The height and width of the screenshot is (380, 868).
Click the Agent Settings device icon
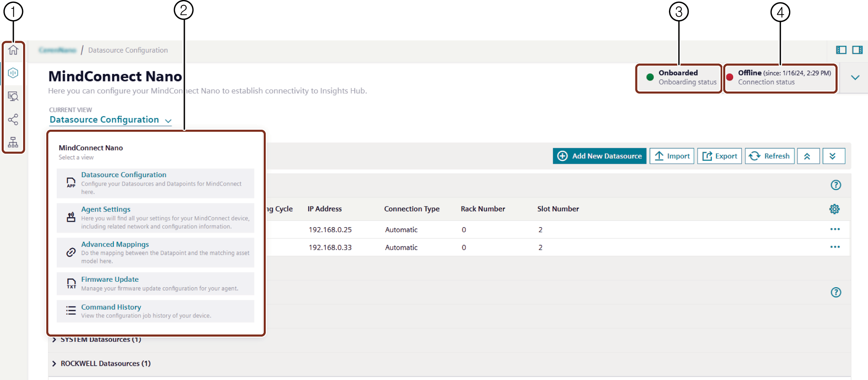click(x=71, y=217)
